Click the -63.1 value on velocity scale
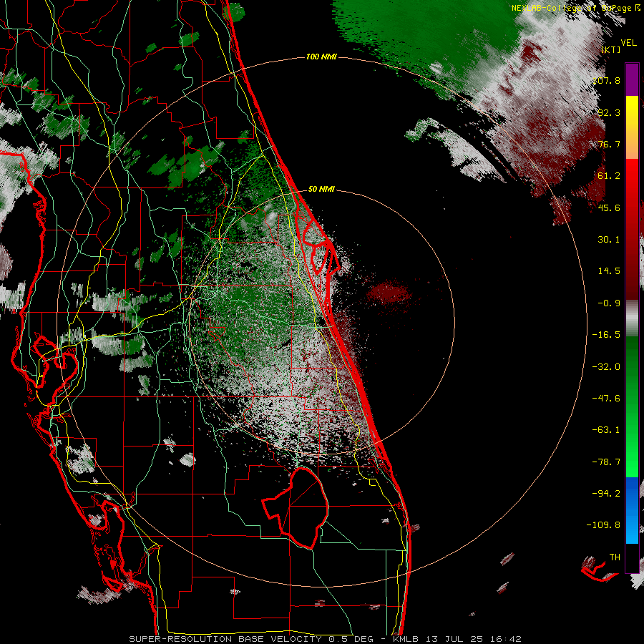 pos(606,430)
